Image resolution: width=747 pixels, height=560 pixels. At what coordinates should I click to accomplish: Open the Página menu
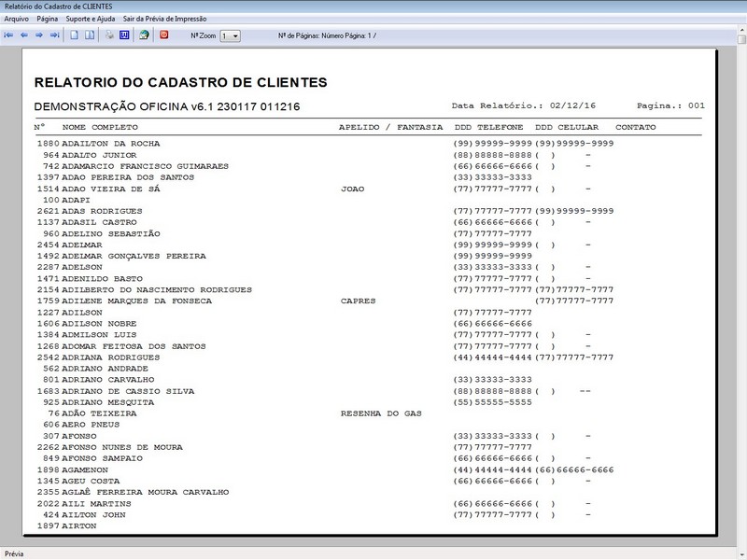[x=48, y=19]
